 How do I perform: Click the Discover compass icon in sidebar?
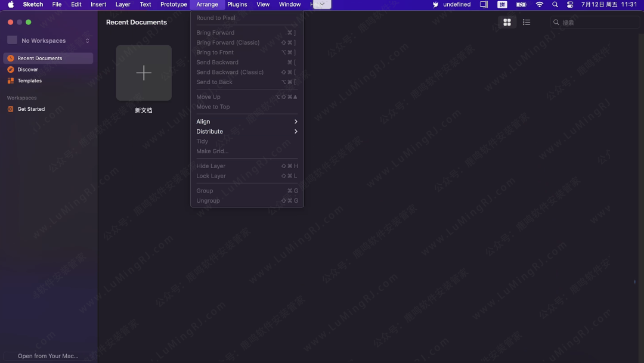pyautogui.click(x=11, y=70)
